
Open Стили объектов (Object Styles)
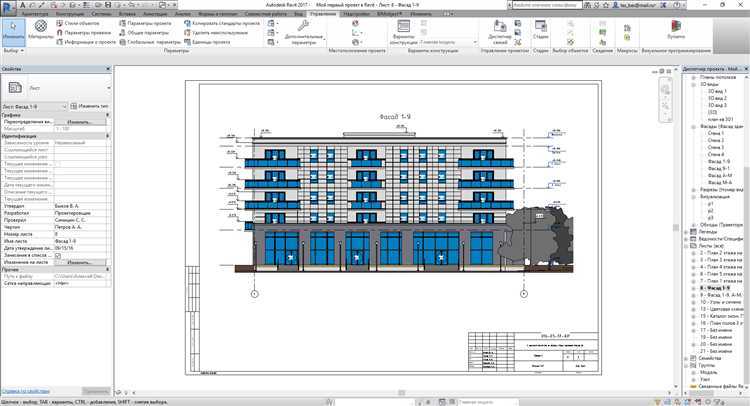pos(78,23)
